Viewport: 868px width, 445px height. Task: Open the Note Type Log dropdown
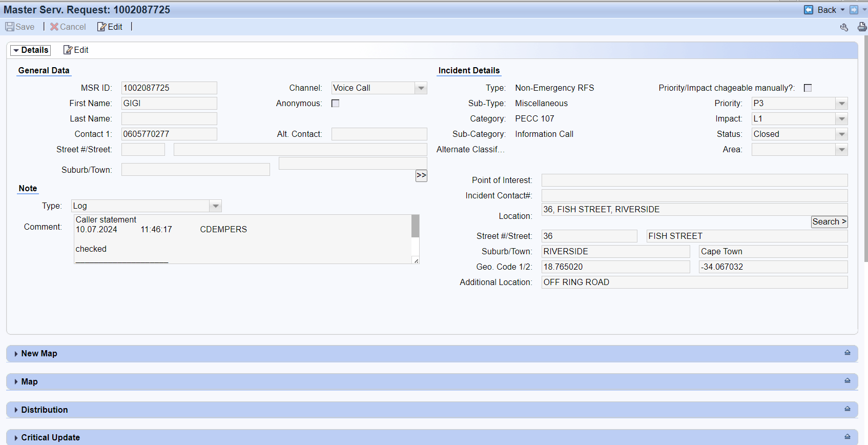pyautogui.click(x=216, y=206)
